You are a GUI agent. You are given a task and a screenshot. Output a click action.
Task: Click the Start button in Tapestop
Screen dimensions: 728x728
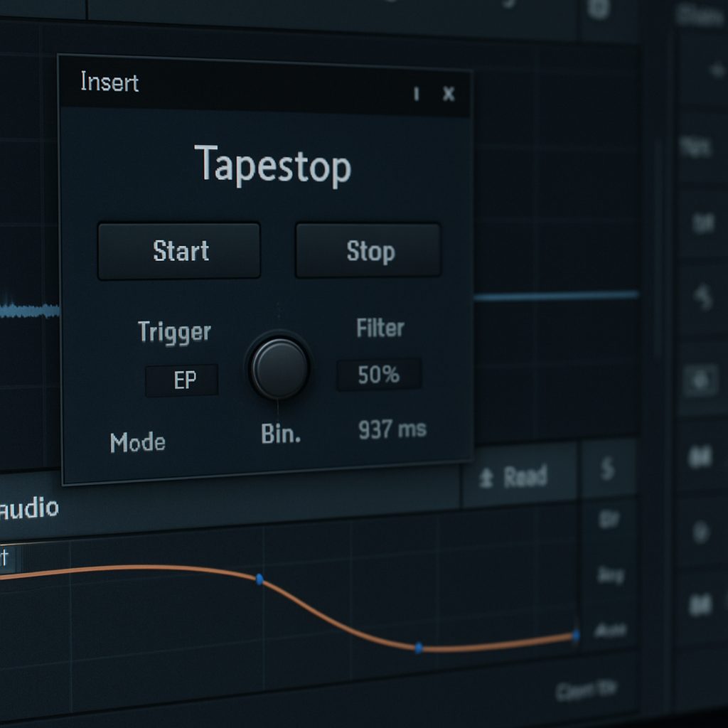pos(179,251)
